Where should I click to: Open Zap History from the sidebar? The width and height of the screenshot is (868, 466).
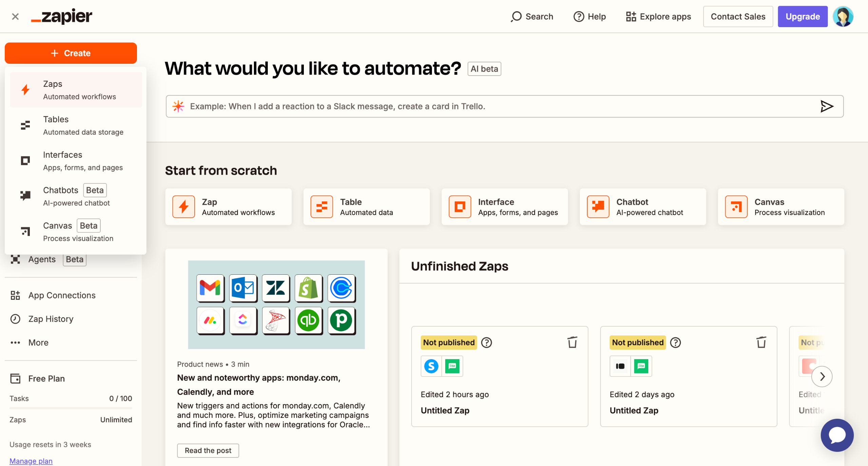coord(50,319)
